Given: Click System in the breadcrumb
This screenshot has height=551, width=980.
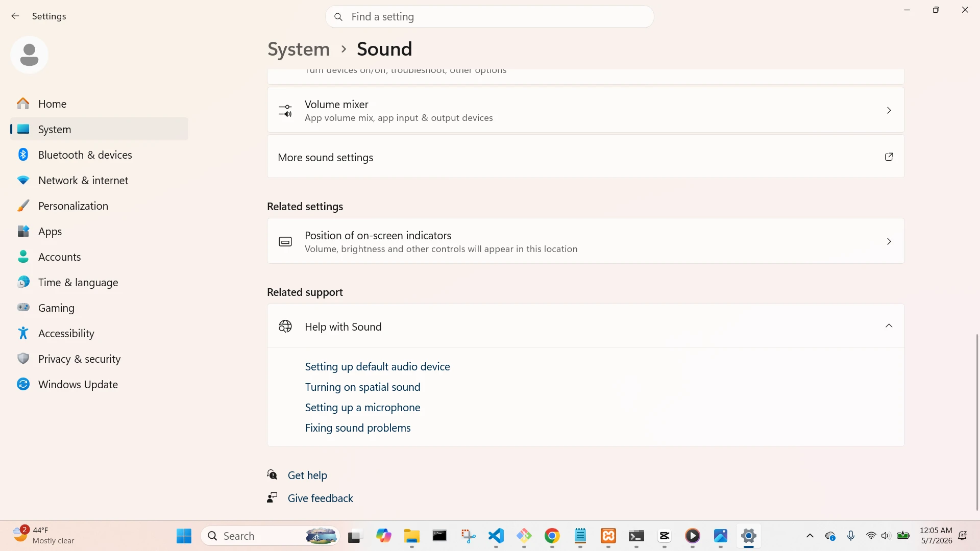Looking at the screenshot, I should coord(299,49).
